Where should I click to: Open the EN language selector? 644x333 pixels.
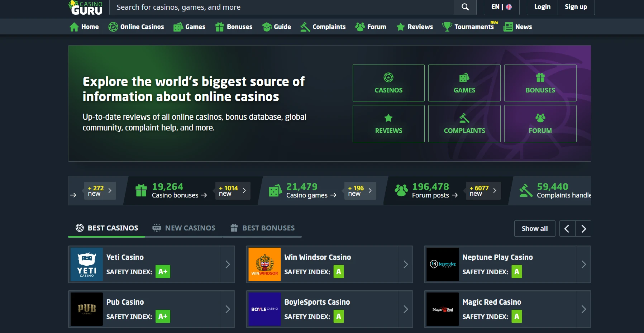[x=501, y=7]
